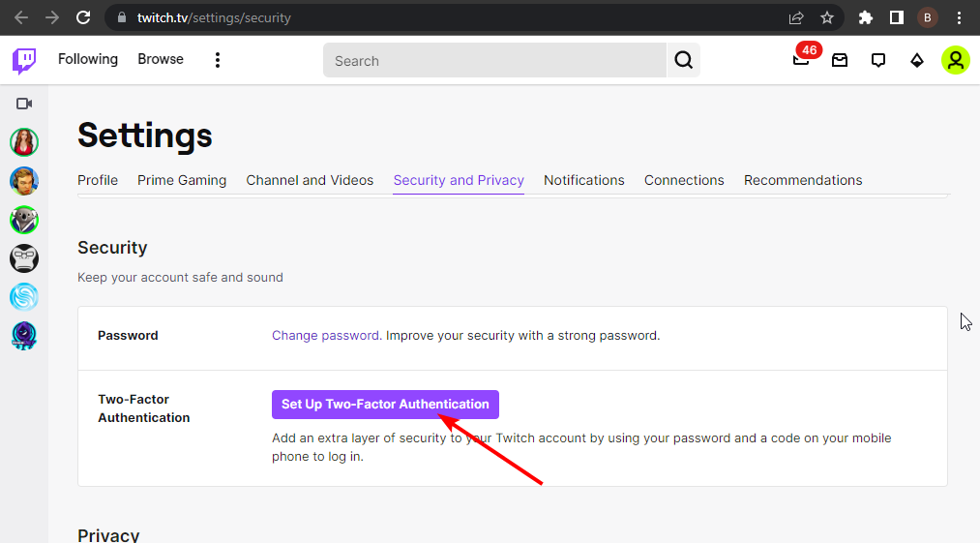
Task: Open the Whispers chat icon
Action: coord(878,60)
